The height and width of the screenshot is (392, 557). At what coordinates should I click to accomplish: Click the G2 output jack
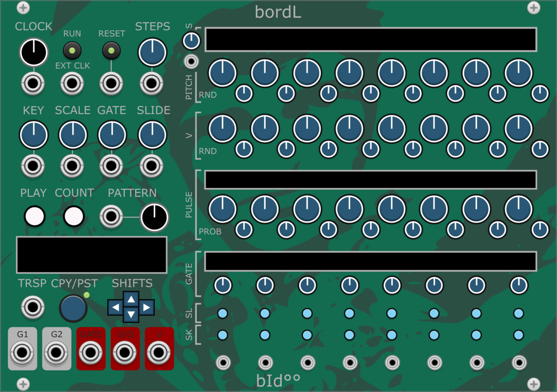click(x=57, y=353)
